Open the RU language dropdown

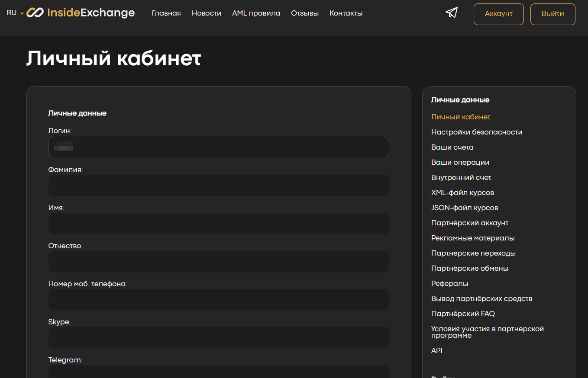tap(15, 13)
